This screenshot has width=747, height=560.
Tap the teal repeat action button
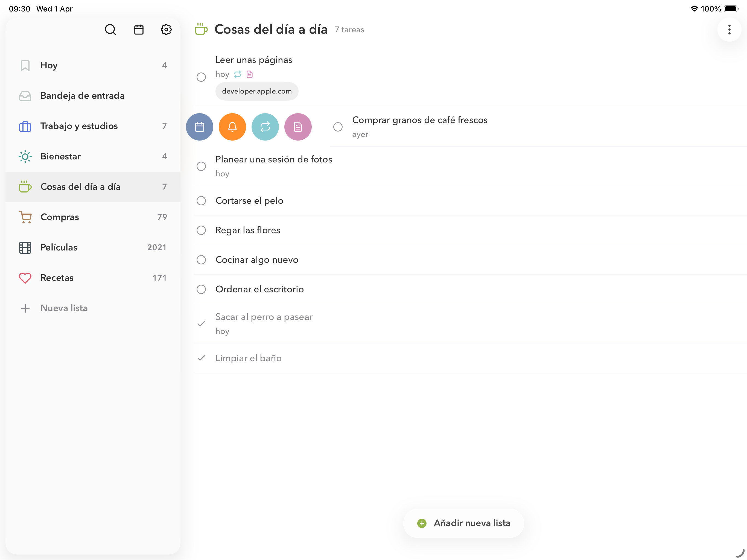[x=265, y=127]
